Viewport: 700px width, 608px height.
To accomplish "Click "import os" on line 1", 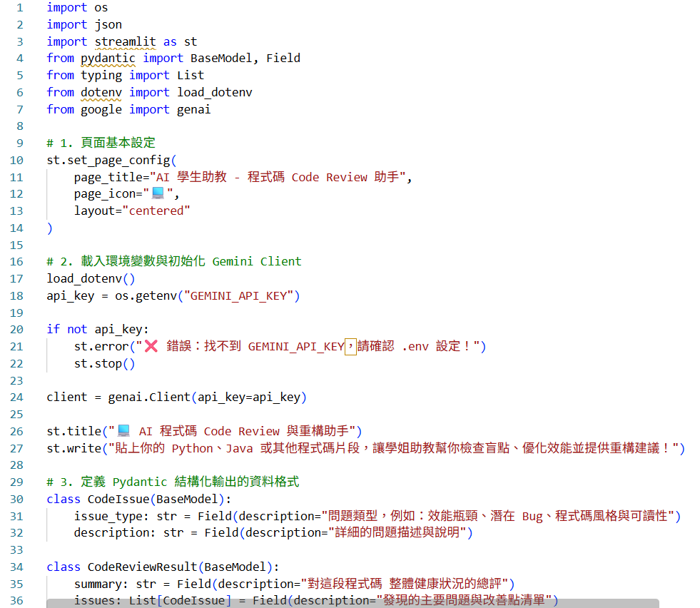I will click(77, 8).
